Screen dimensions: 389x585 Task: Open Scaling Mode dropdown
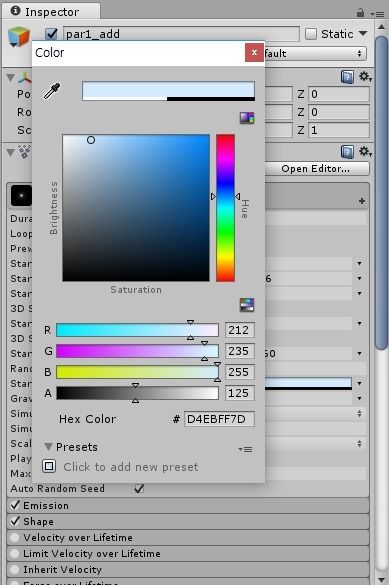point(315,443)
